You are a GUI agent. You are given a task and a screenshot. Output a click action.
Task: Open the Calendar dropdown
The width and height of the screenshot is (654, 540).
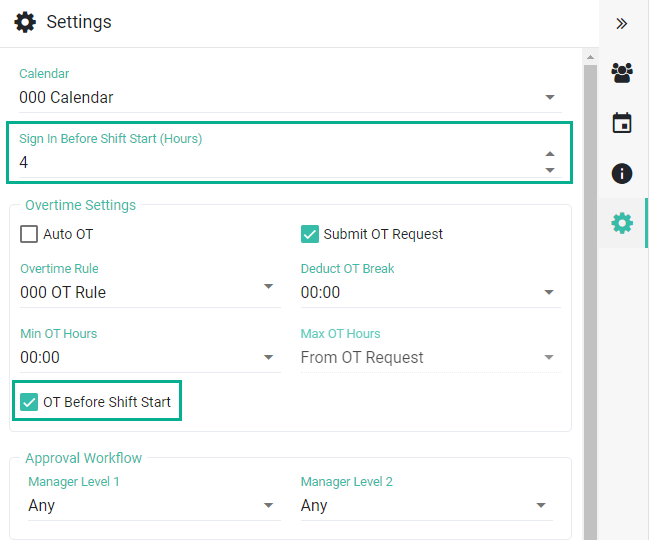point(549,98)
